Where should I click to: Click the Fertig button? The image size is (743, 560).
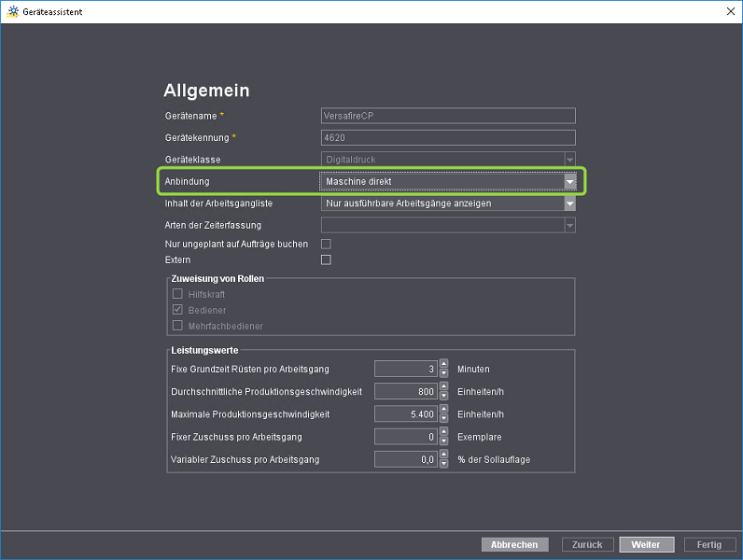(709, 544)
